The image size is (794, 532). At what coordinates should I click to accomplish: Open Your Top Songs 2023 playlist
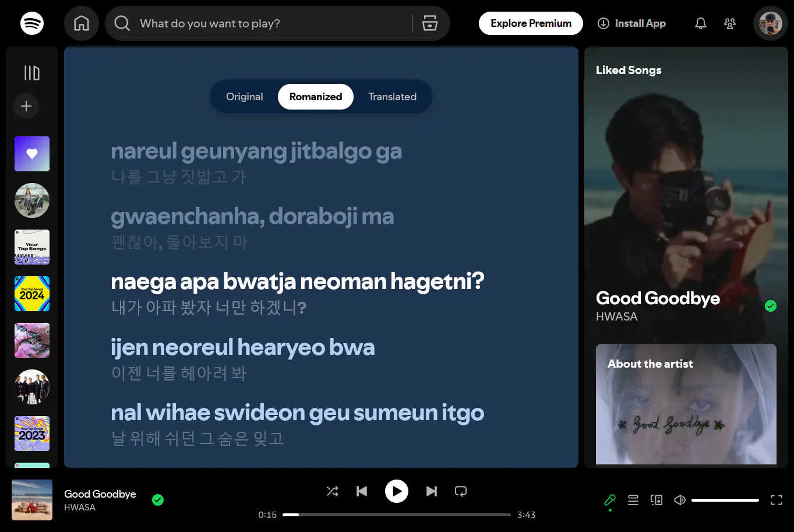[x=32, y=434]
